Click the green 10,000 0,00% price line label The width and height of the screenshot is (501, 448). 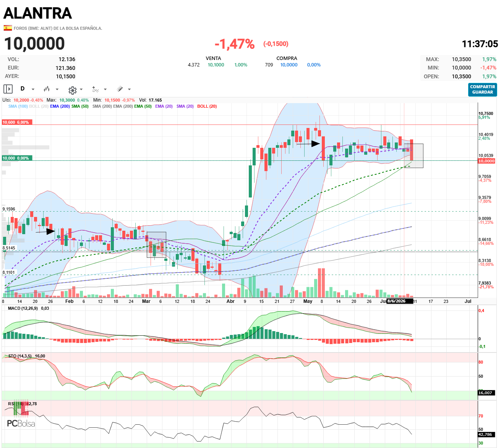pyautogui.click(x=17, y=158)
